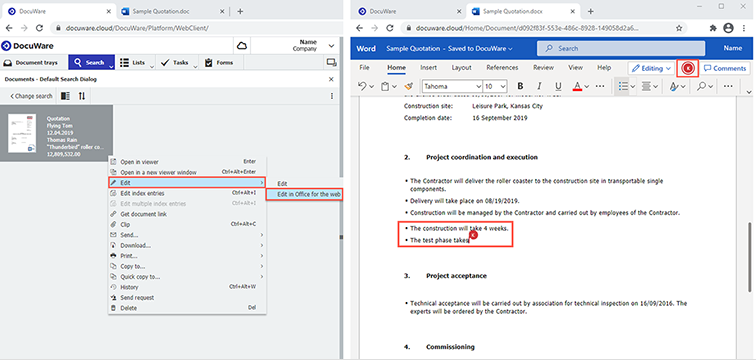Switch to the View ribbon tab
The height and width of the screenshot is (360, 756).
(x=575, y=68)
